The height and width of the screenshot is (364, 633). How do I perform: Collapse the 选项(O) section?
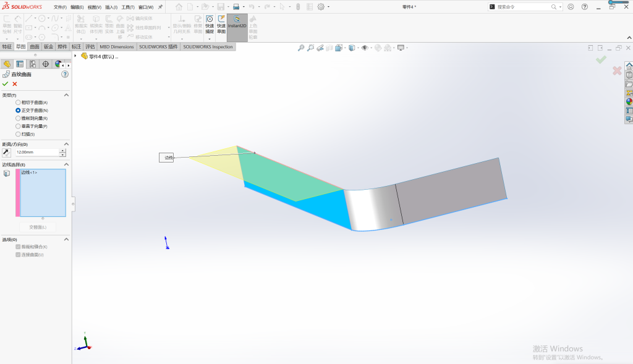[x=66, y=239]
